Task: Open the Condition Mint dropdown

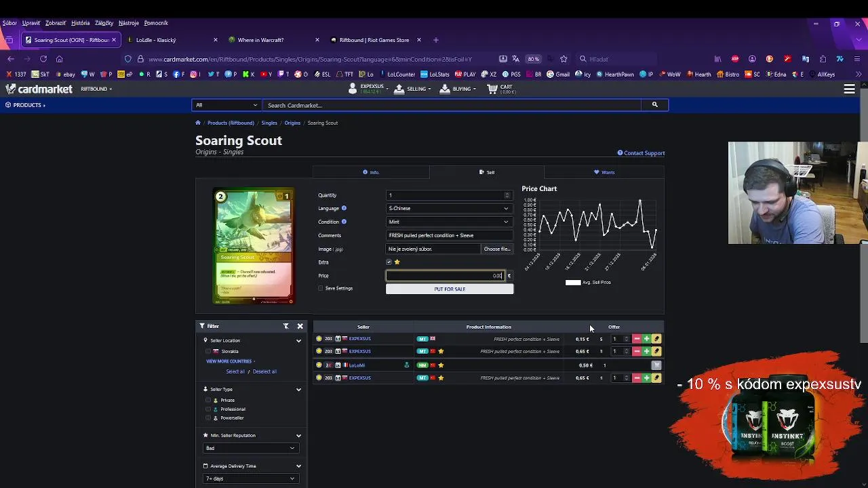Action: point(448,222)
